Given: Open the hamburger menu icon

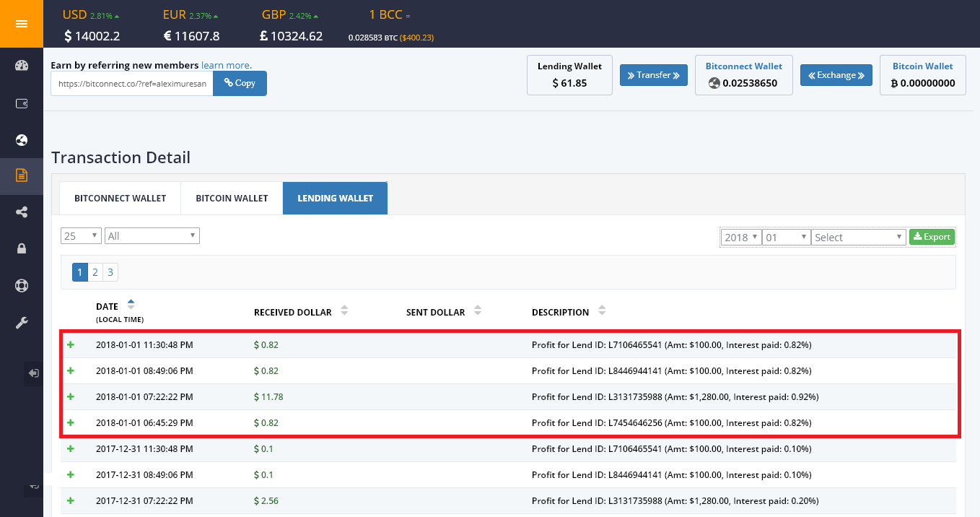Looking at the screenshot, I should (21, 24).
